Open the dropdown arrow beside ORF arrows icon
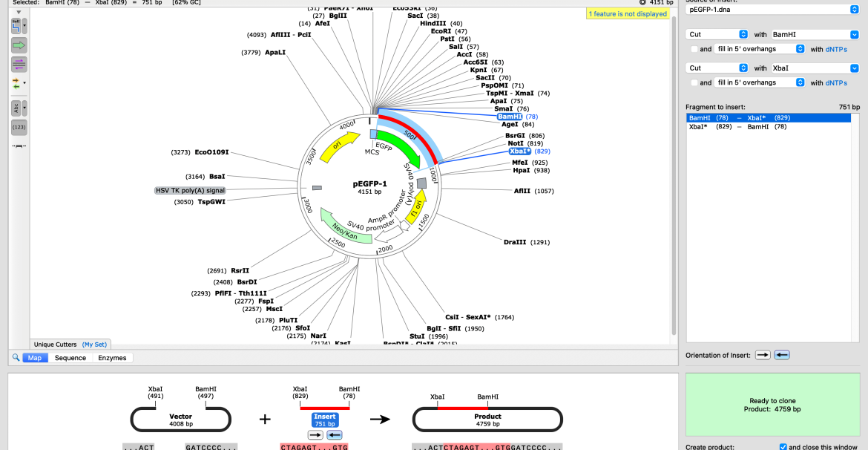Viewport: 868px width, 450px height. [24, 84]
